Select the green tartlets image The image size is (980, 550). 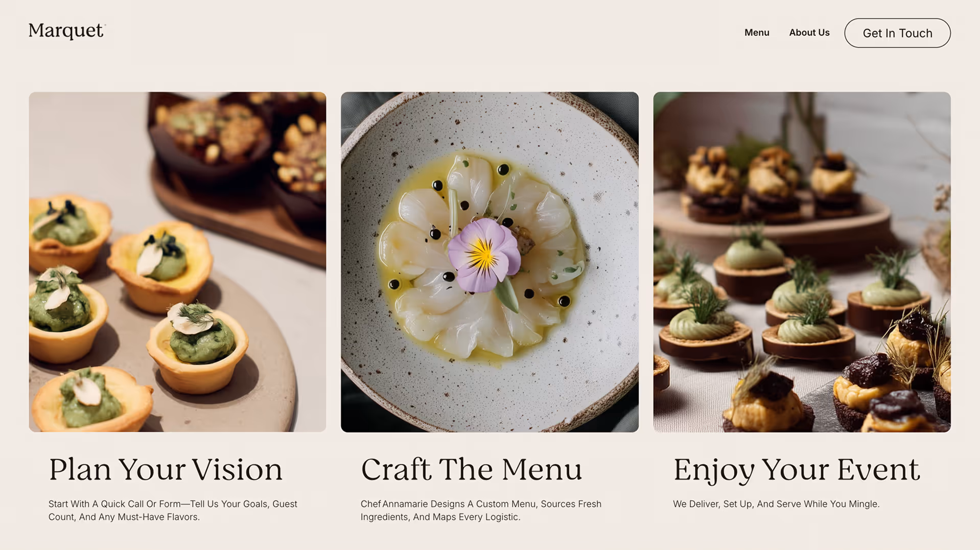click(177, 262)
